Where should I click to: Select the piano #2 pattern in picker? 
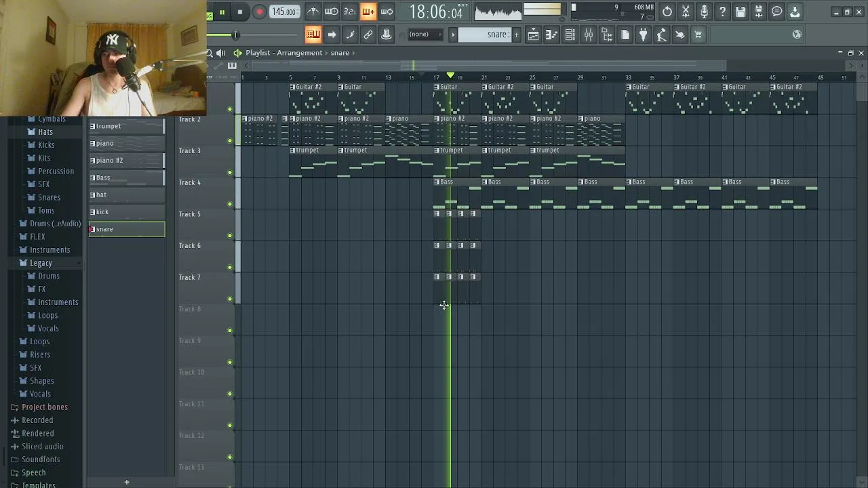pyautogui.click(x=127, y=161)
